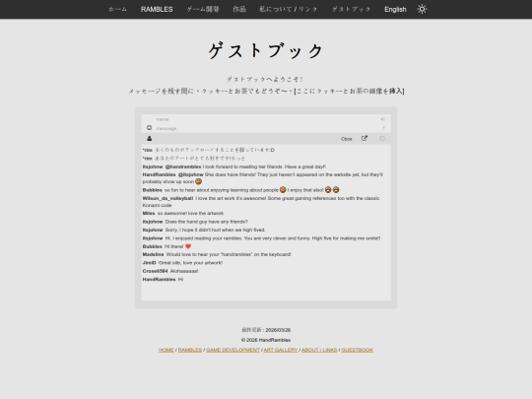Open the emoticon picker beside message
The width and height of the screenshot is (532, 399).
coord(149,128)
